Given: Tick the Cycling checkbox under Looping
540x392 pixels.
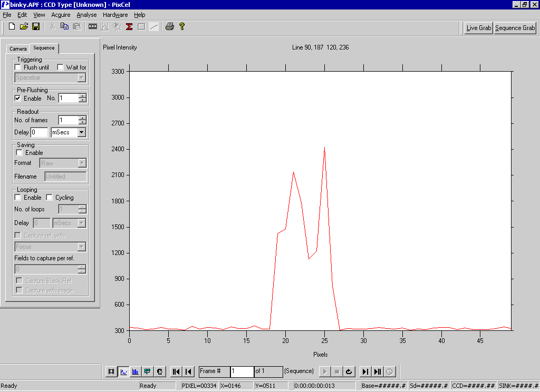Looking at the screenshot, I should coord(50,198).
